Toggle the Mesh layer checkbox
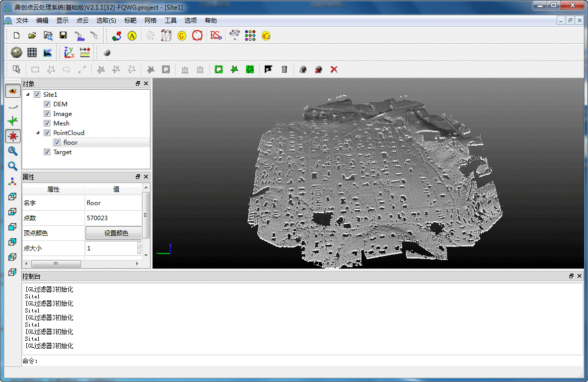Image resolution: width=588 pixels, height=382 pixels. click(x=47, y=123)
